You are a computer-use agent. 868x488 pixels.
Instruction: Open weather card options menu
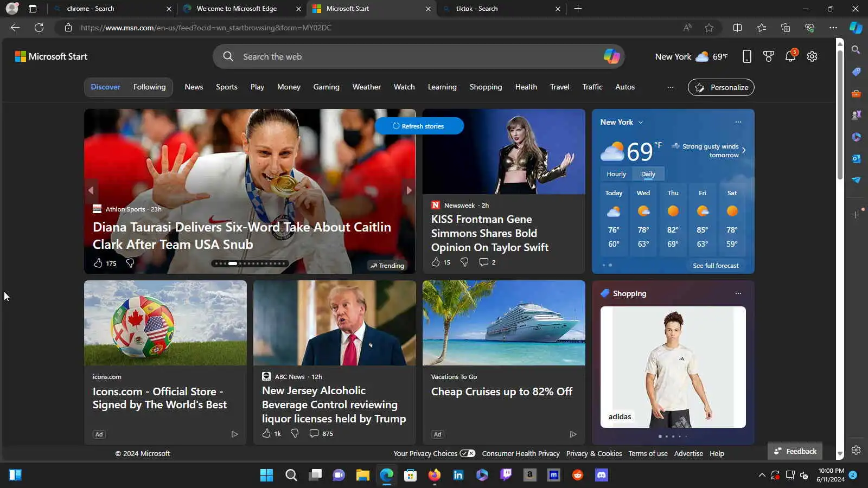pyautogui.click(x=738, y=122)
